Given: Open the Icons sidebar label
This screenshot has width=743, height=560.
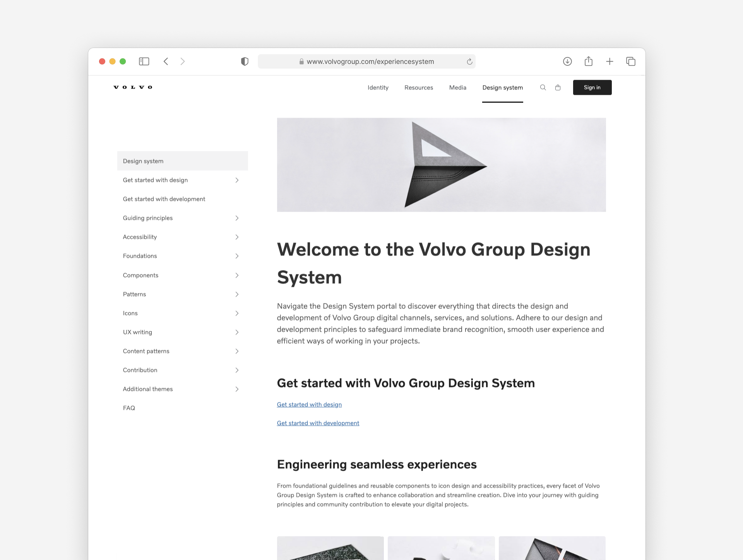Looking at the screenshot, I should pos(130,313).
